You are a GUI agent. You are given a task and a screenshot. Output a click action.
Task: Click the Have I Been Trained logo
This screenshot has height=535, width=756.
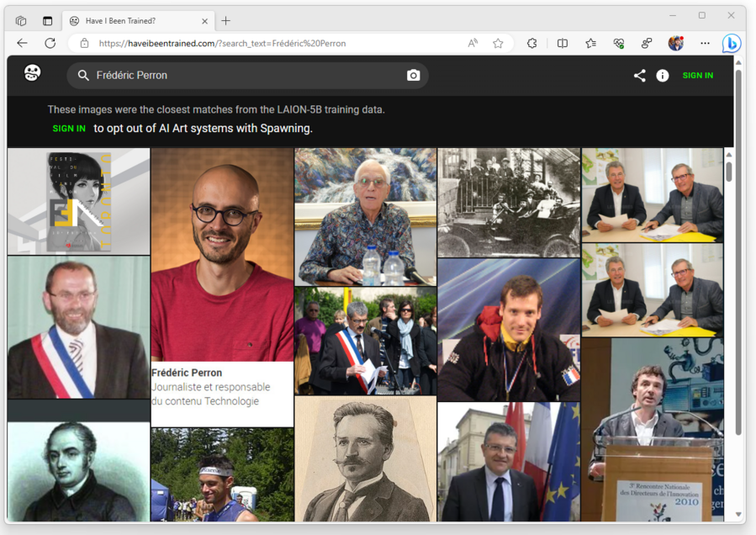pos(33,73)
